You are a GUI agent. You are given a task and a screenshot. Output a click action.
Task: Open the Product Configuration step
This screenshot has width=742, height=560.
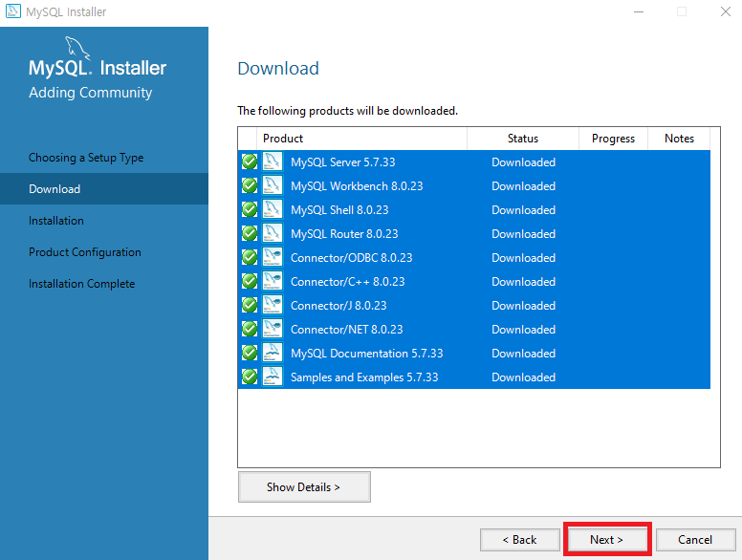tap(85, 252)
